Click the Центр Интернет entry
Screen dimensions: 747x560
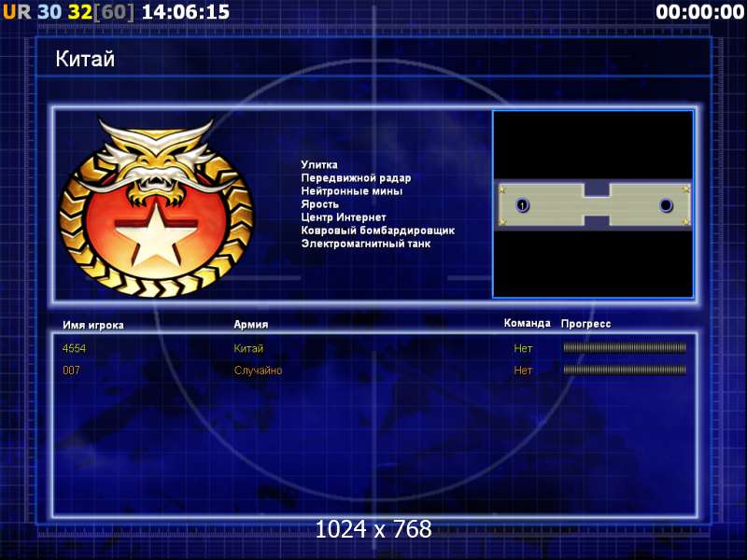coord(344,217)
